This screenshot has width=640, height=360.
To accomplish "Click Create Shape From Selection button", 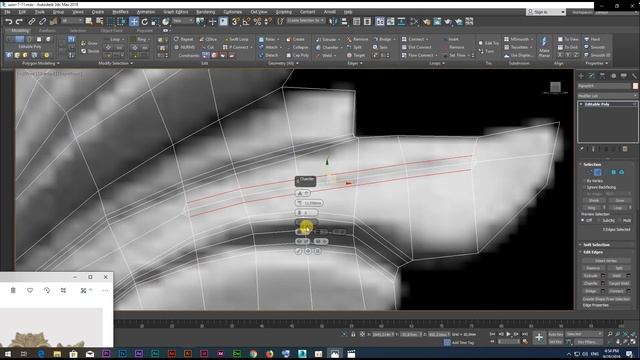I will click(606, 299).
